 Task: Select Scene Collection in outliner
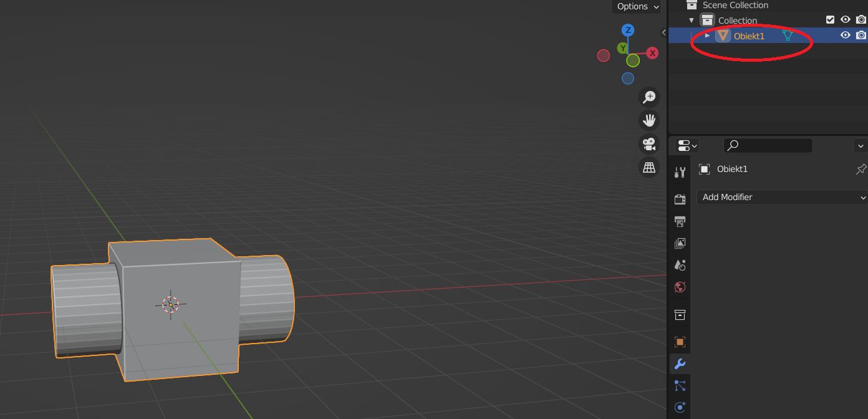pyautogui.click(x=768, y=5)
